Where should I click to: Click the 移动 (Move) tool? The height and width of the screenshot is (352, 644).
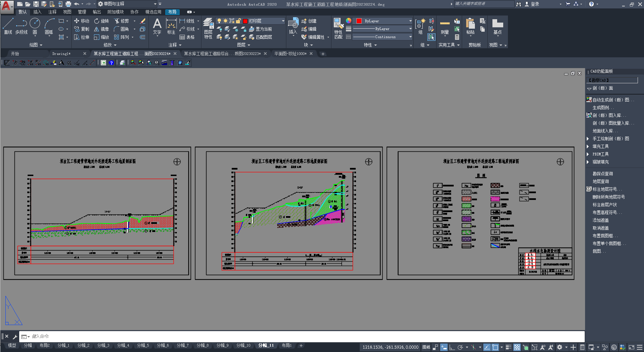82,21
